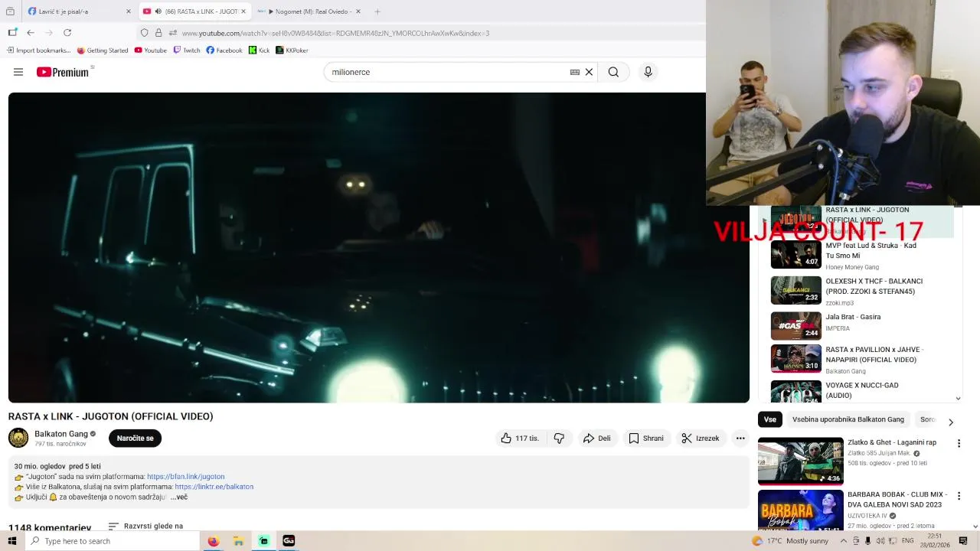Clear the milionerce search query

point(589,72)
